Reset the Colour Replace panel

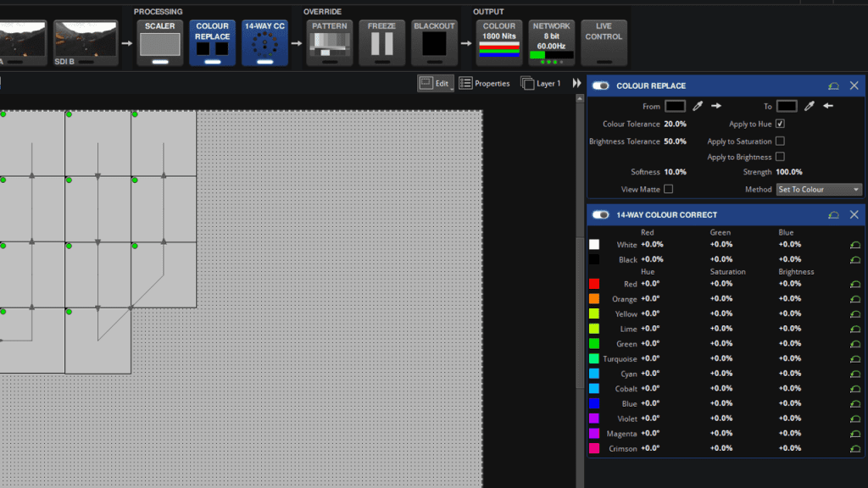(x=833, y=86)
